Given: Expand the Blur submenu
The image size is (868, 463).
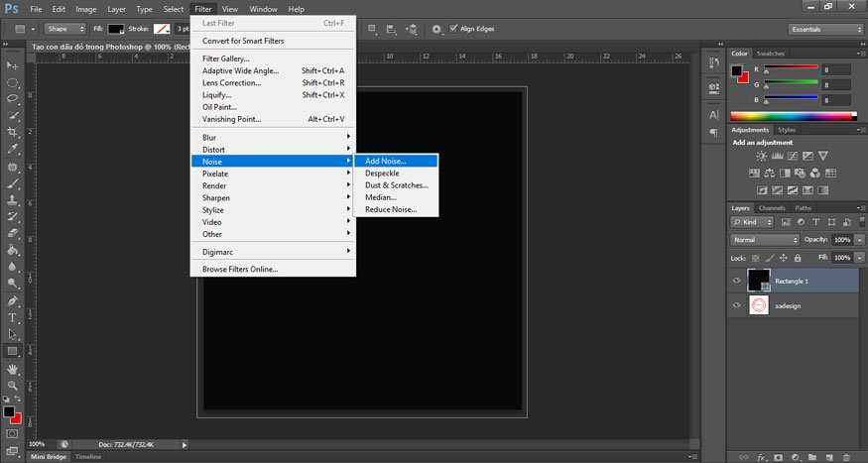Looking at the screenshot, I should coord(273,137).
